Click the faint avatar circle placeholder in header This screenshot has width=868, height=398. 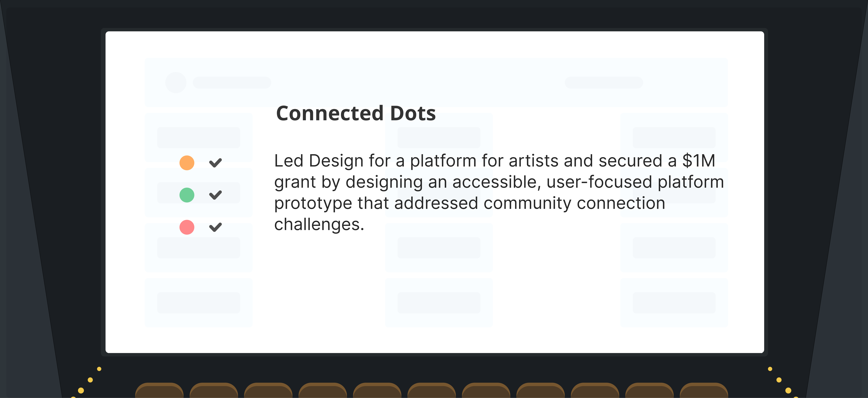(176, 82)
